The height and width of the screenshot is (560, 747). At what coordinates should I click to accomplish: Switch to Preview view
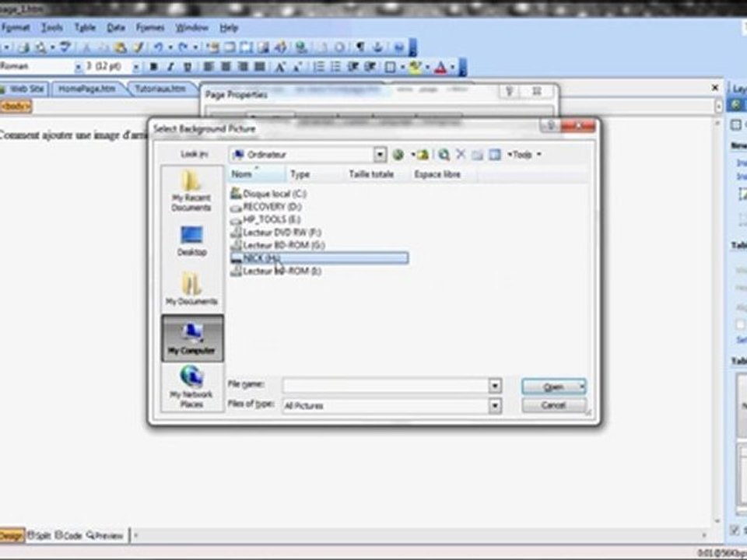tap(105, 536)
